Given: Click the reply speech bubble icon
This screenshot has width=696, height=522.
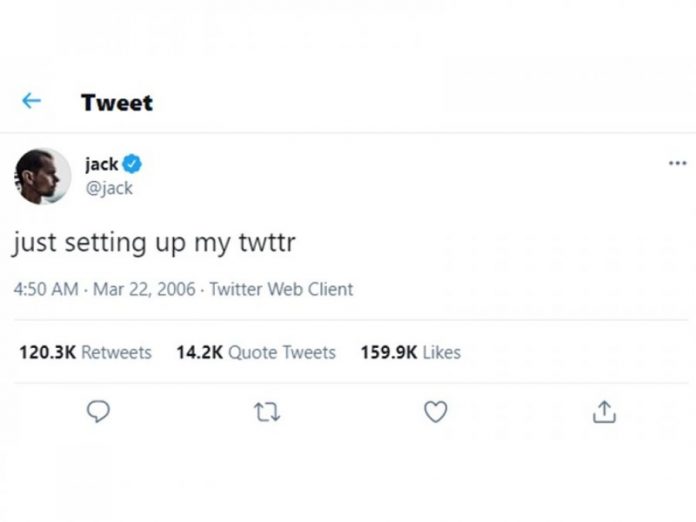Looking at the screenshot, I should click(98, 411).
